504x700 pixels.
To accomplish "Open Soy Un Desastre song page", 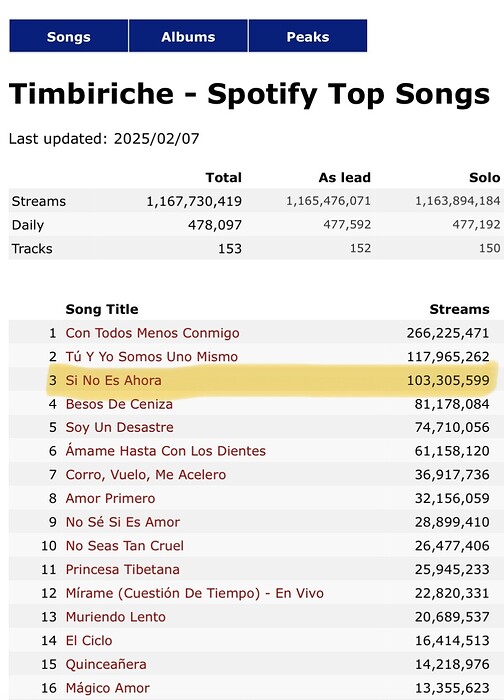I will (x=119, y=427).
